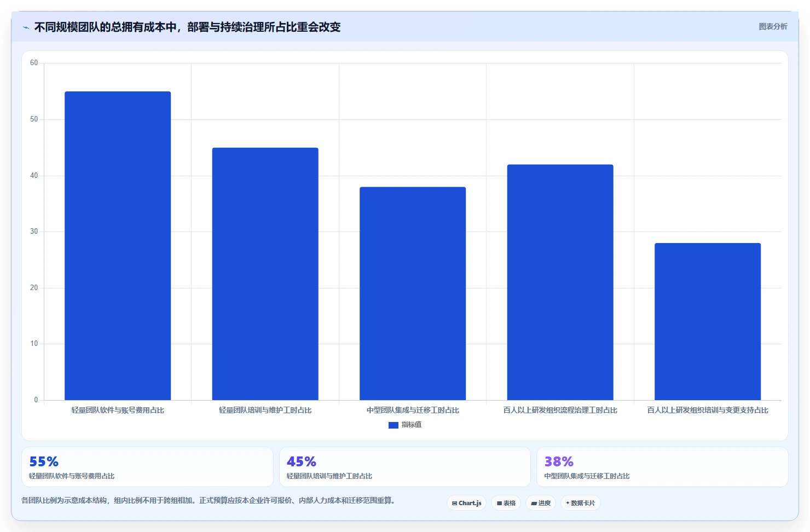This screenshot has width=810, height=532.
Task: Click the y-axis value 60
Action: pyautogui.click(x=34, y=63)
